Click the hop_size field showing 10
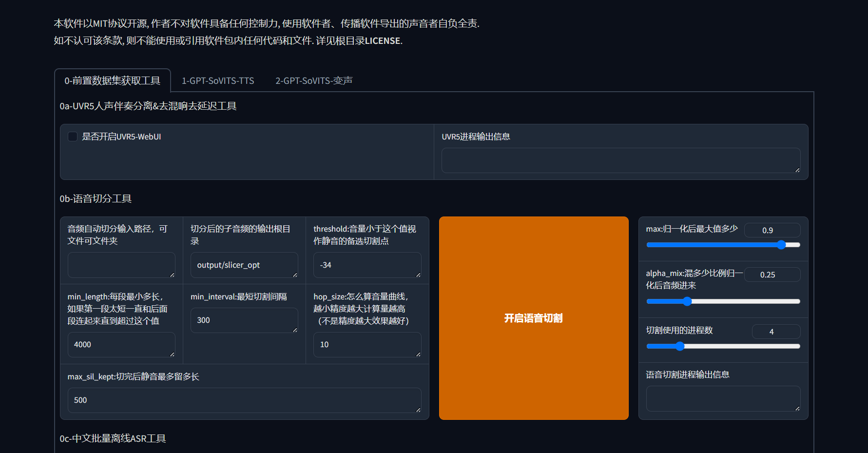 click(367, 345)
